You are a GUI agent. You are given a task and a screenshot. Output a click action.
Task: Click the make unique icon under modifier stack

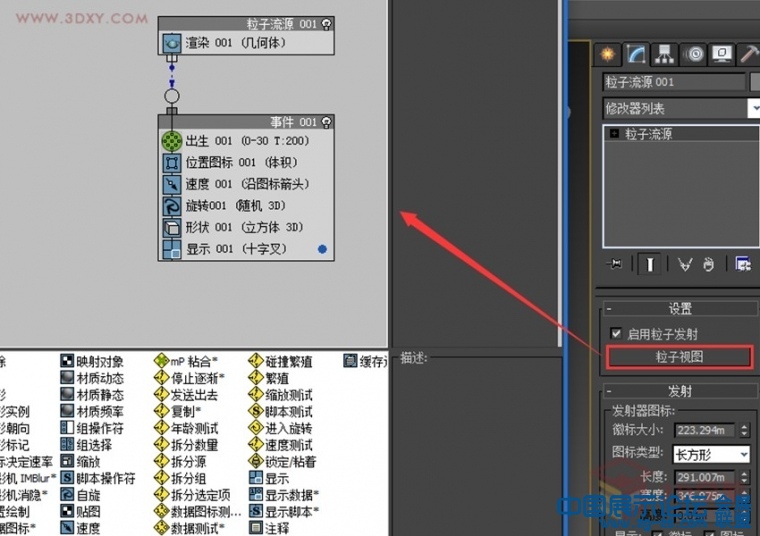(685, 264)
